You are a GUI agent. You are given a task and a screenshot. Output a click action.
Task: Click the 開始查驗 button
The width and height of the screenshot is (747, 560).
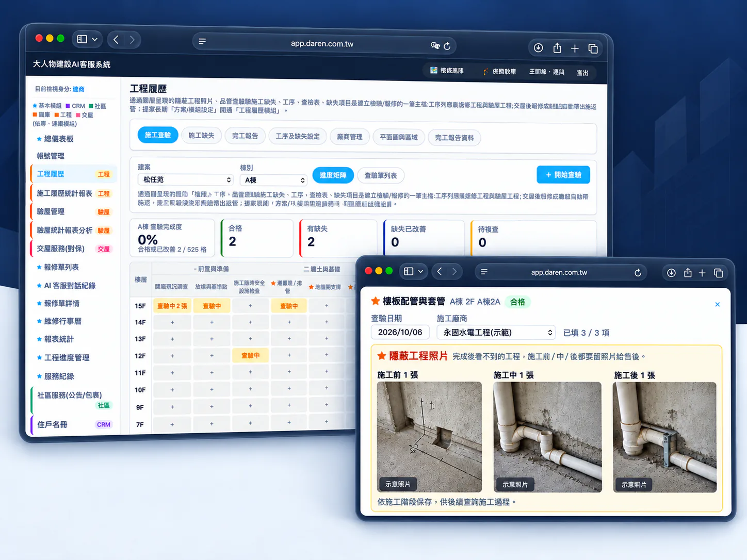(x=563, y=175)
